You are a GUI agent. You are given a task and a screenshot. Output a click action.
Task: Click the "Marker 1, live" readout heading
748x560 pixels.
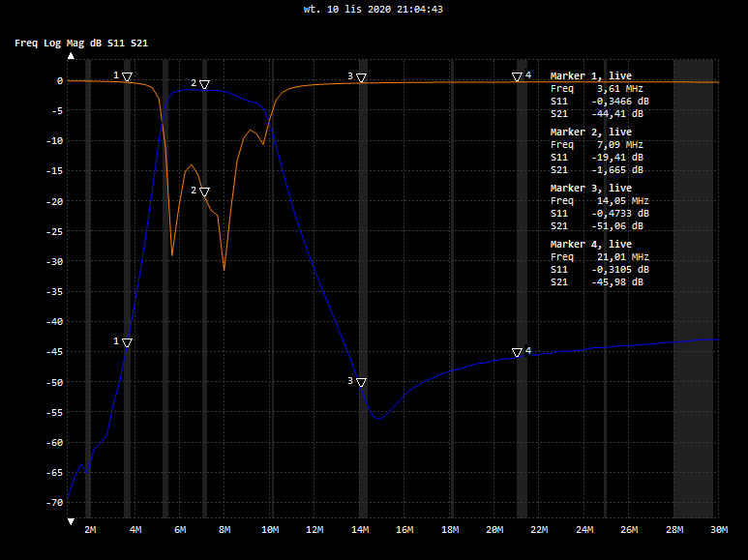point(590,75)
